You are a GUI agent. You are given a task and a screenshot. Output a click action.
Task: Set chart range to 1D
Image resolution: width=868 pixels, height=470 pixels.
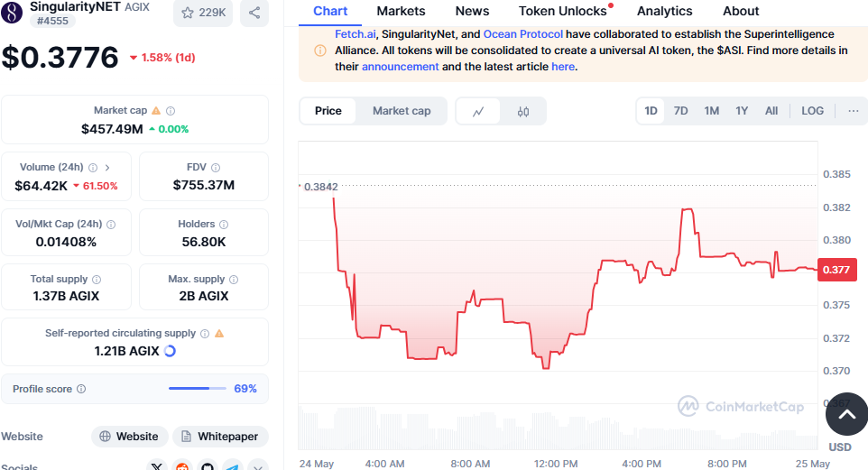651,111
